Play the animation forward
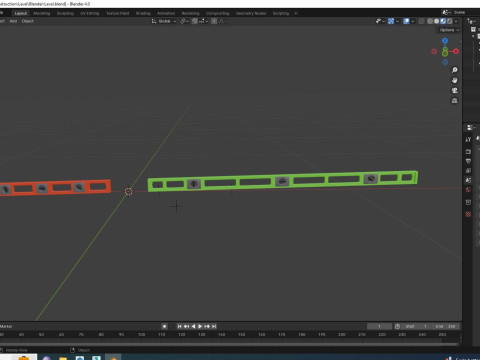This screenshot has width=480, height=360. [x=200, y=326]
